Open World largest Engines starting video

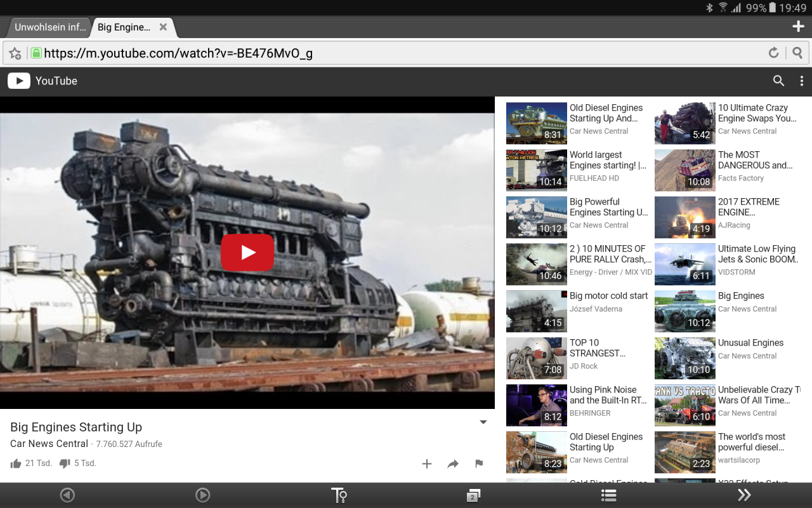608,160
